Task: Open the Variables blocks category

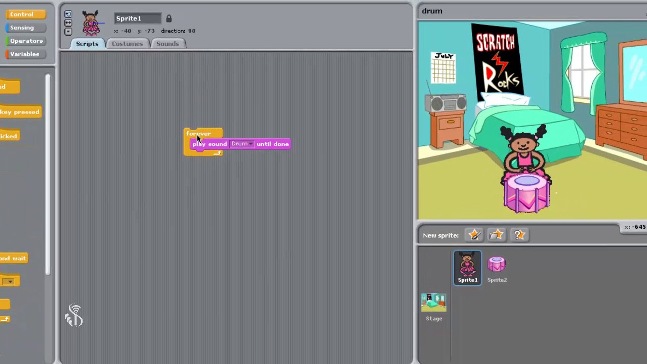Action: point(25,54)
